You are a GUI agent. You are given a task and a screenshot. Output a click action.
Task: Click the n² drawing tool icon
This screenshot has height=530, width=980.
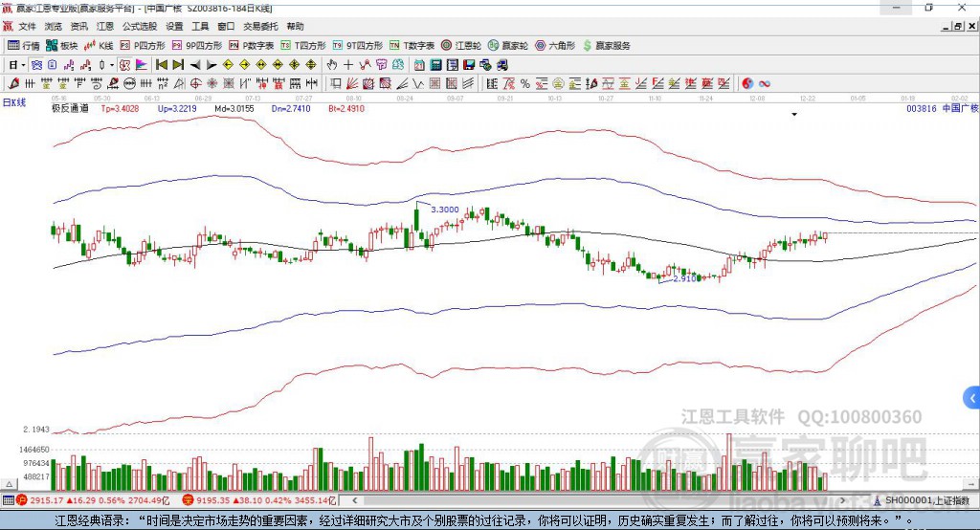tap(163, 84)
